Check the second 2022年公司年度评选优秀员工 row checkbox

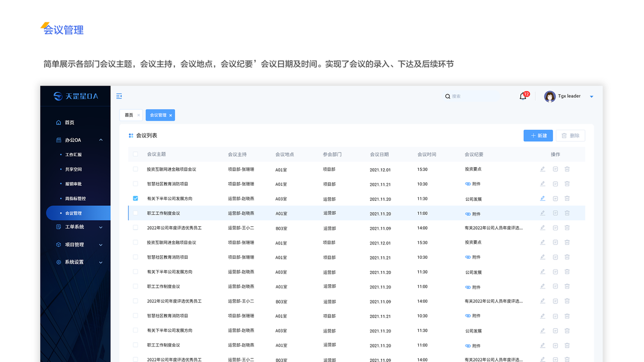click(x=136, y=301)
